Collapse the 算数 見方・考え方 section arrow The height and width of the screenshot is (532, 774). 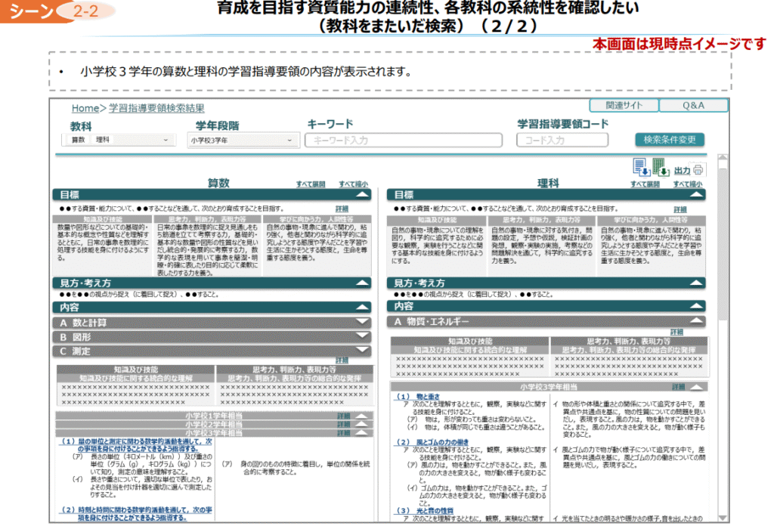[x=362, y=283]
